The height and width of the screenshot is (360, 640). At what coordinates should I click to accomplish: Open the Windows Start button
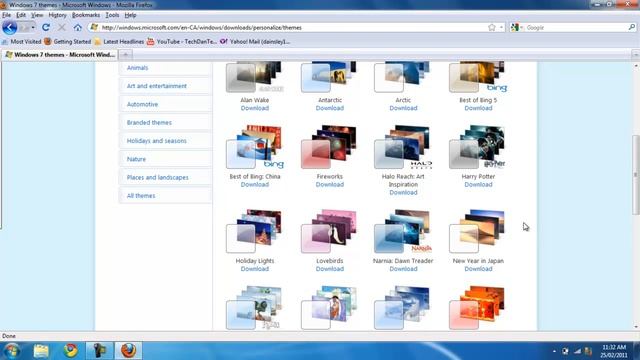(11, 351)
